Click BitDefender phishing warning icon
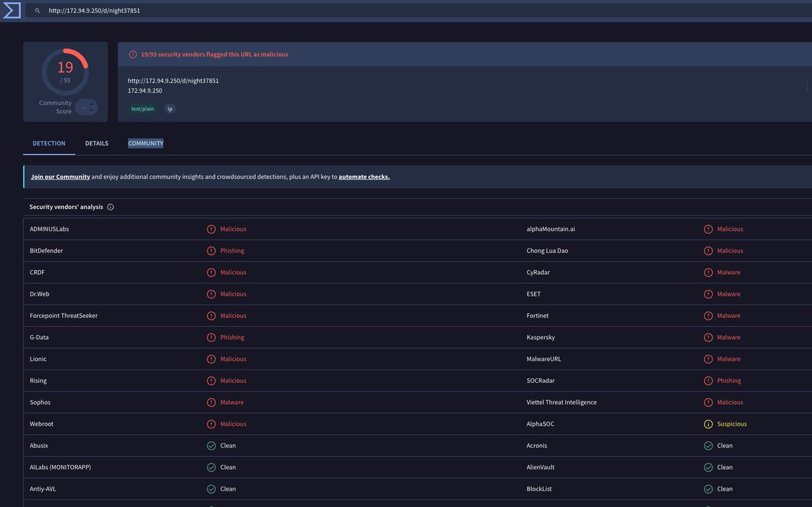Screen dimensions: 812x507 [211, 250]
